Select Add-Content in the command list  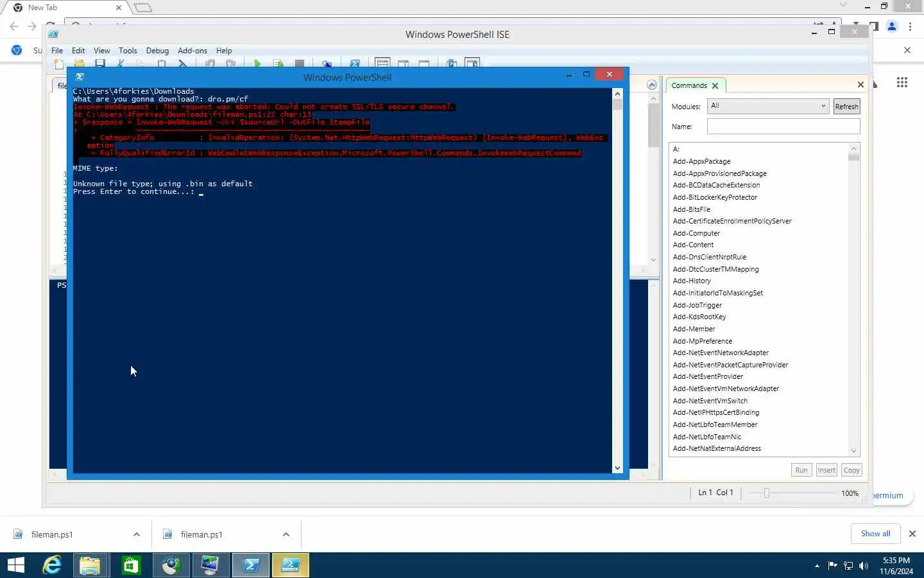pyautogui.click(x=693, y=245)
